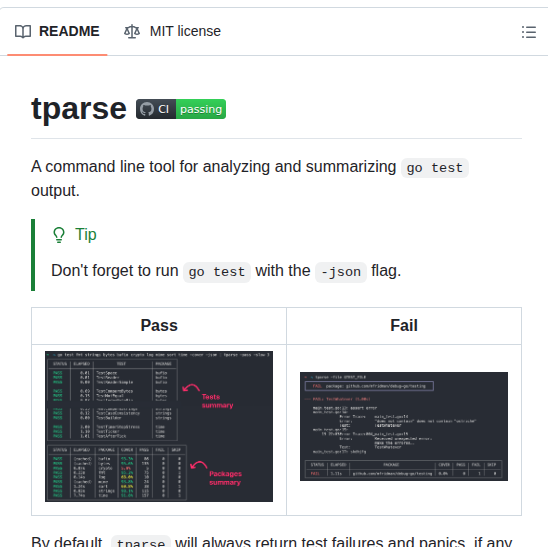Screen dimensions: 548x547
Task: Click the book icon beside README
Action: pyautogui.click(x=23, y=31)
